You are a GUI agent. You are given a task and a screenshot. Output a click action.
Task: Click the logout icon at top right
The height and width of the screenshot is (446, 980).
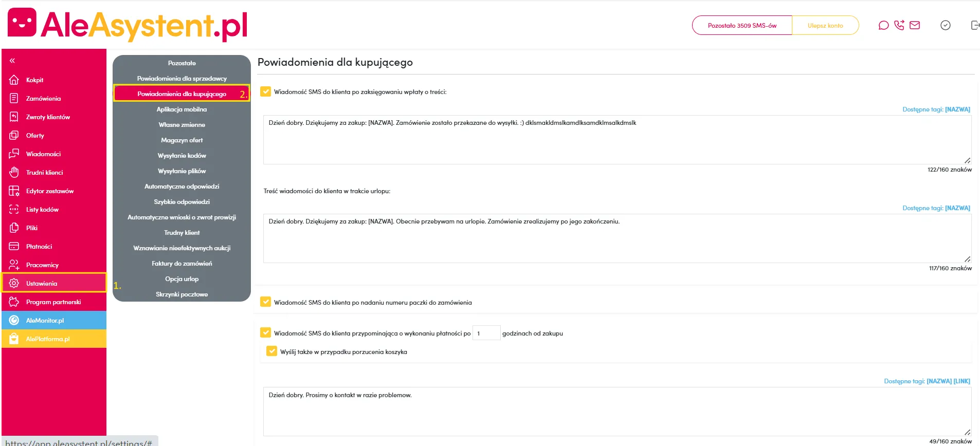tap(974, 25)
